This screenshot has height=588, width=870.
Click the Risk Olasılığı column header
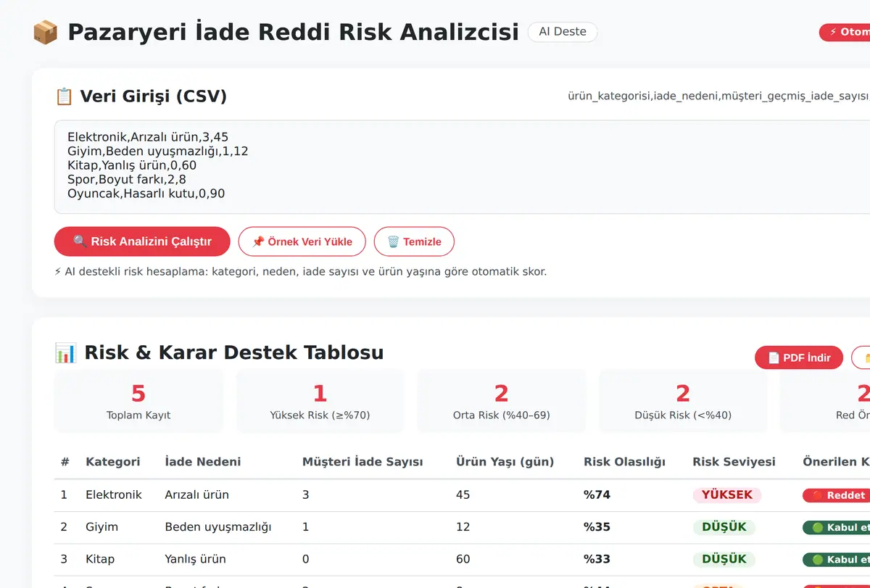tap(624, 462)
